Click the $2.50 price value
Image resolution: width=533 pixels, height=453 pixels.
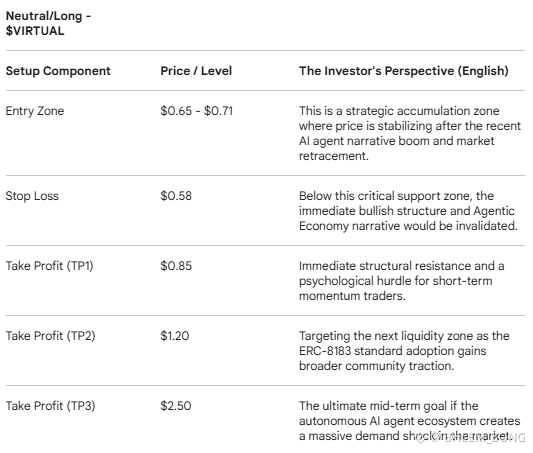pyautogui.click(x=176, y=406)
